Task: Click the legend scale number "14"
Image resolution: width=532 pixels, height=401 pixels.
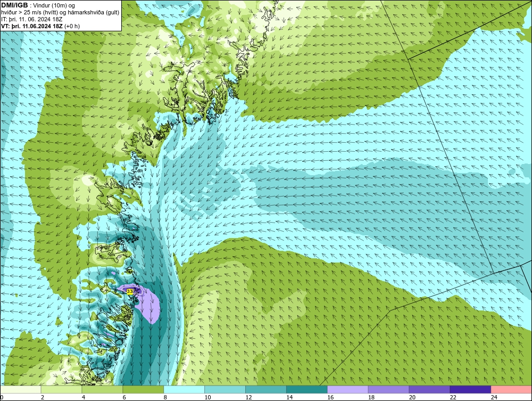Action: click(x=289, y=397)
